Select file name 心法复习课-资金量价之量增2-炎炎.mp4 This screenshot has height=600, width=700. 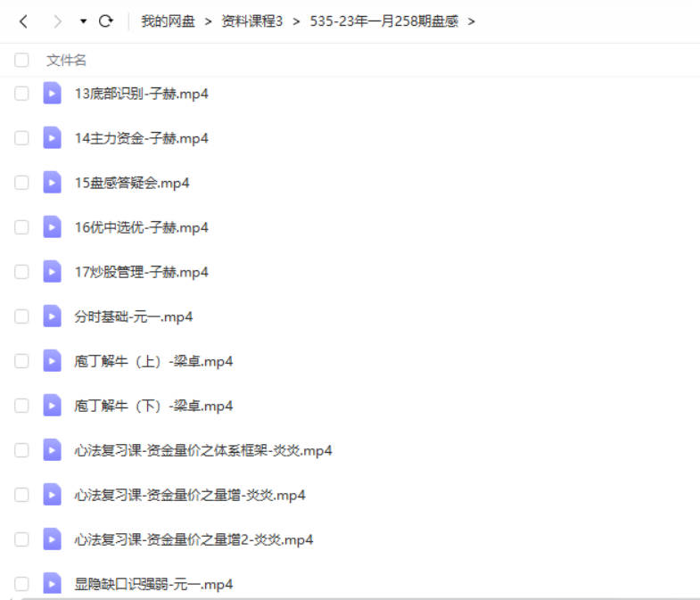click(x=194, y=539)
